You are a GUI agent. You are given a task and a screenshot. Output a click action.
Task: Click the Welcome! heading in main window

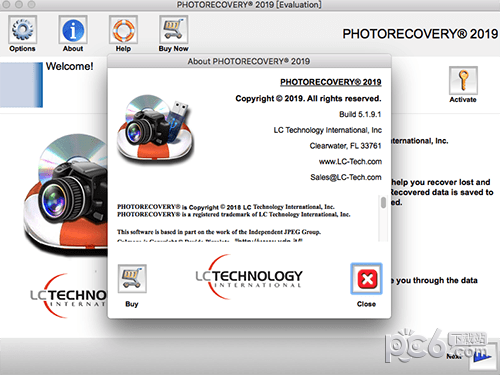pos(70,66)
